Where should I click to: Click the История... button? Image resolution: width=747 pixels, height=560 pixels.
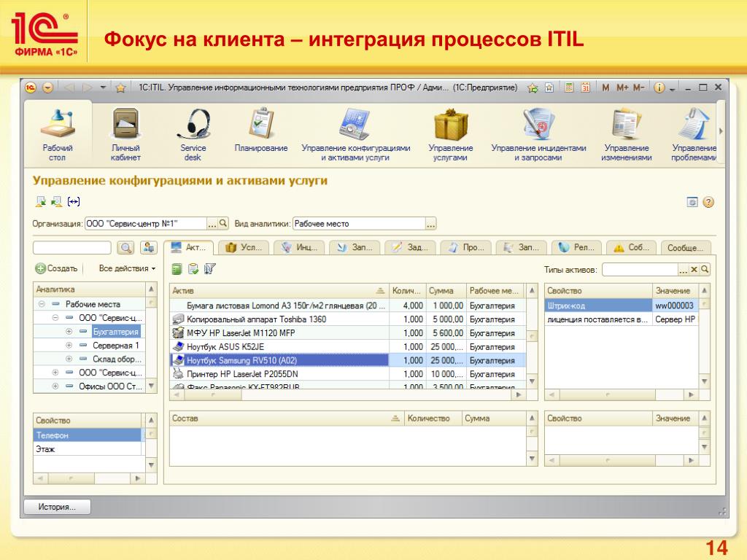tap(57, 507)
